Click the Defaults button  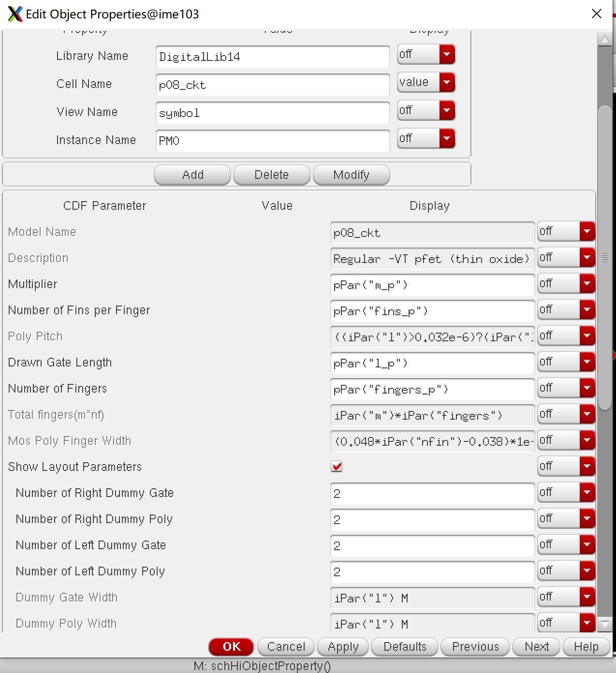[x=404, y=646]
